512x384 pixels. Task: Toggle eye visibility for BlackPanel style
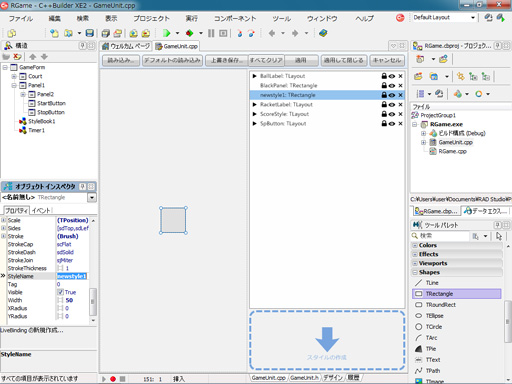392,86
